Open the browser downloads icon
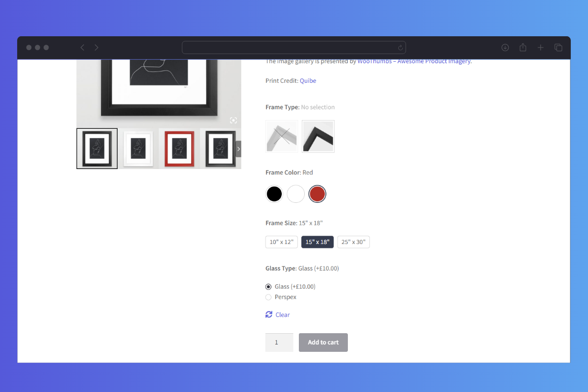Viewport: 588px width, 392px height. (x=505, y=48)
